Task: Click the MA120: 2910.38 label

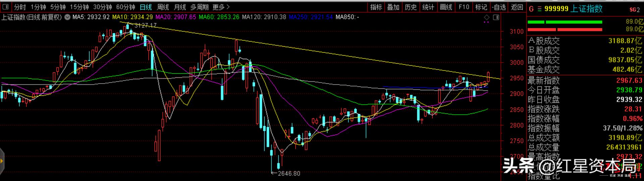Action: pyautogui.click(x=264, y=17)
